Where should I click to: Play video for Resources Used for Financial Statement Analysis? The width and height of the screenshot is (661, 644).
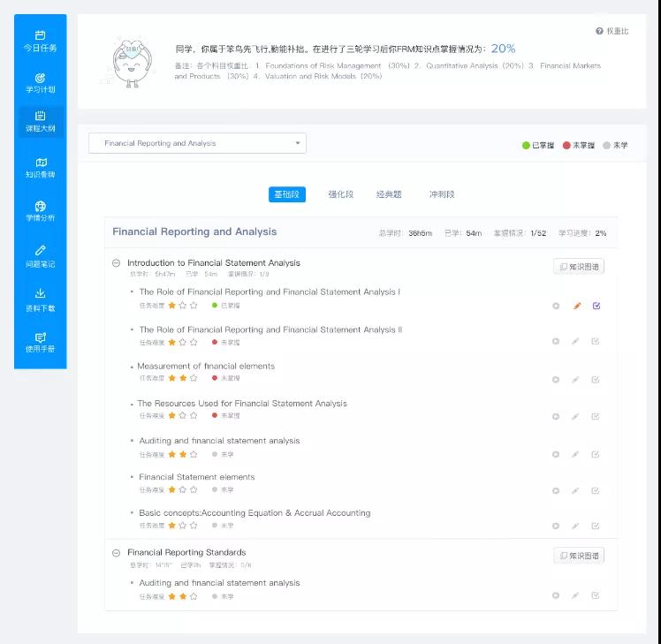tap(556, 416)
